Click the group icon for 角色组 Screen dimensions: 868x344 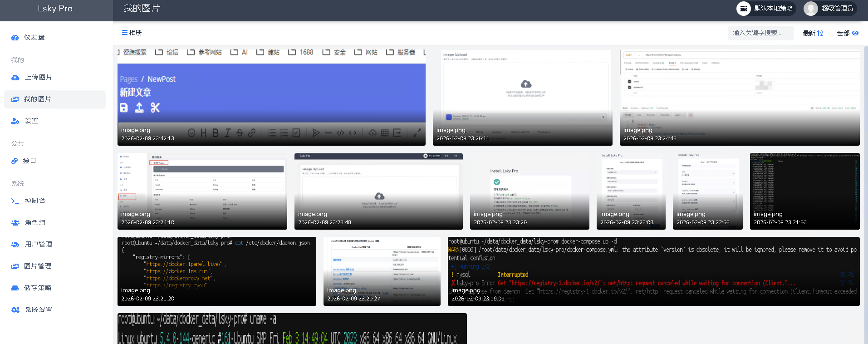[x=15, y=223]
